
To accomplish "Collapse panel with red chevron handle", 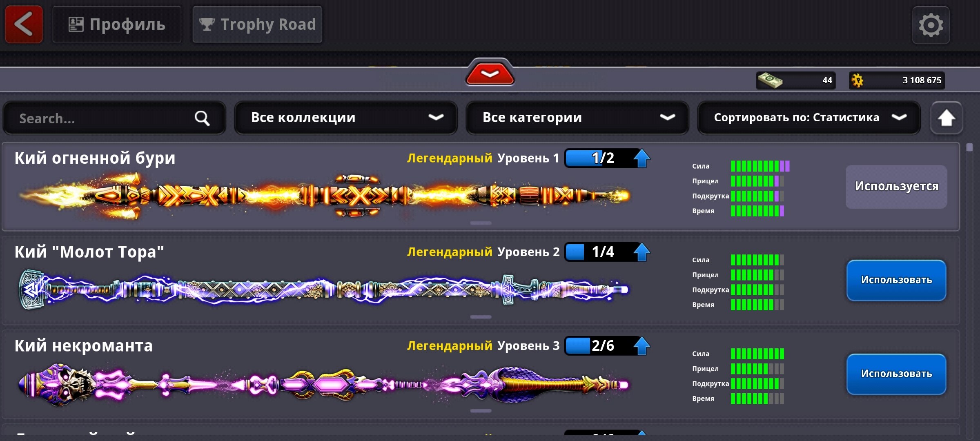I will coord(490,73).
